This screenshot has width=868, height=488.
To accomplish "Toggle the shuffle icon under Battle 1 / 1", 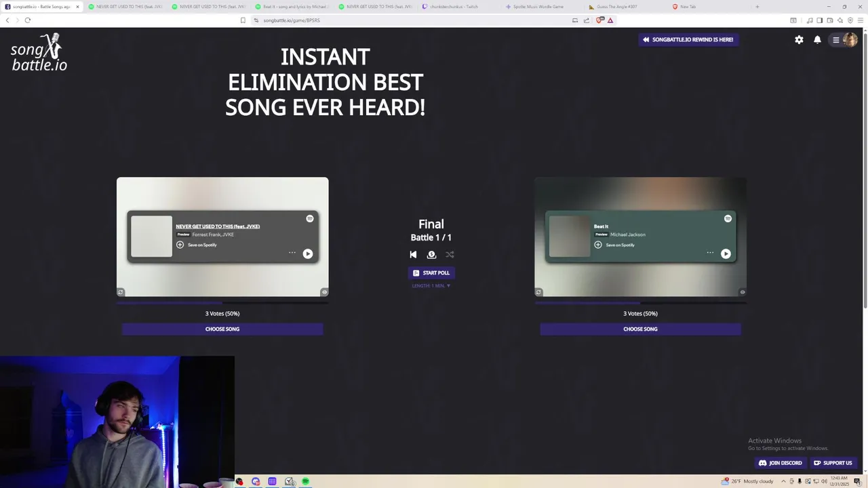I will (x=450, y=254).
